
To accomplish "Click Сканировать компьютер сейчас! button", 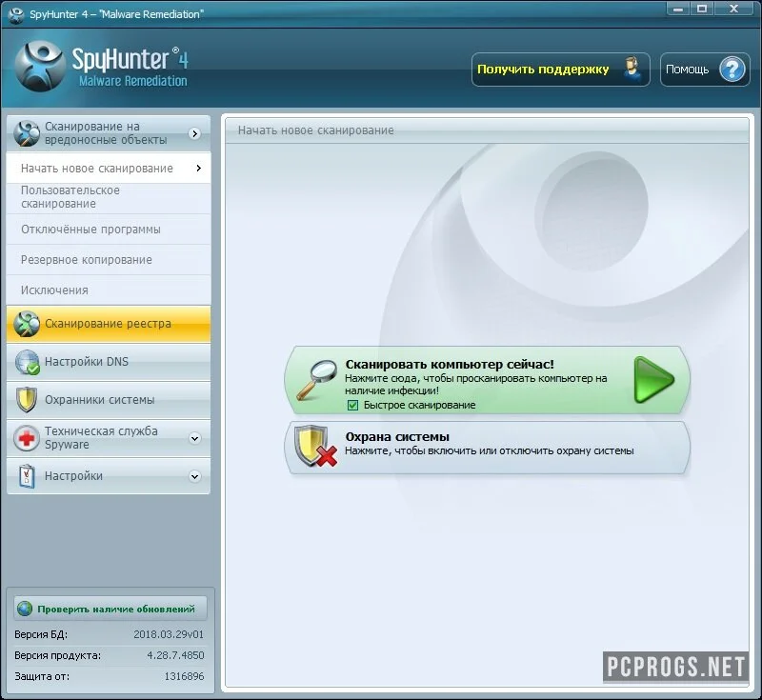I will 487,380.
